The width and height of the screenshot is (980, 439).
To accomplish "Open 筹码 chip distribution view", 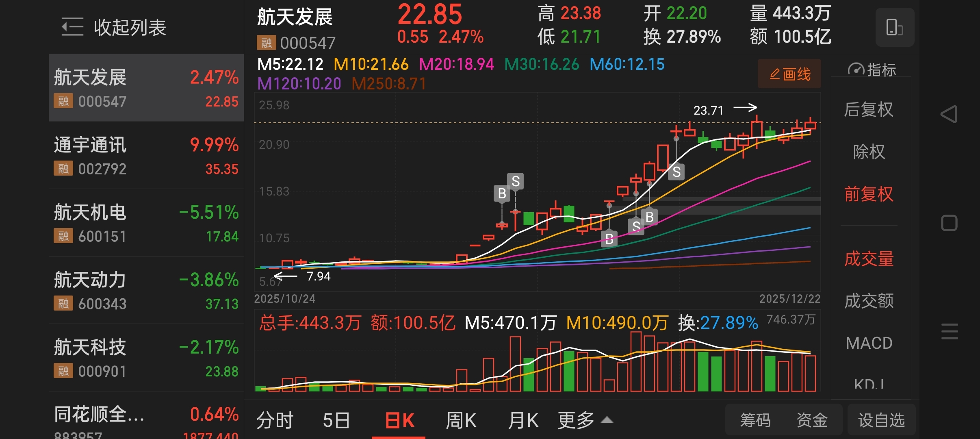I will pyautogui.click(x=755, y=420).
